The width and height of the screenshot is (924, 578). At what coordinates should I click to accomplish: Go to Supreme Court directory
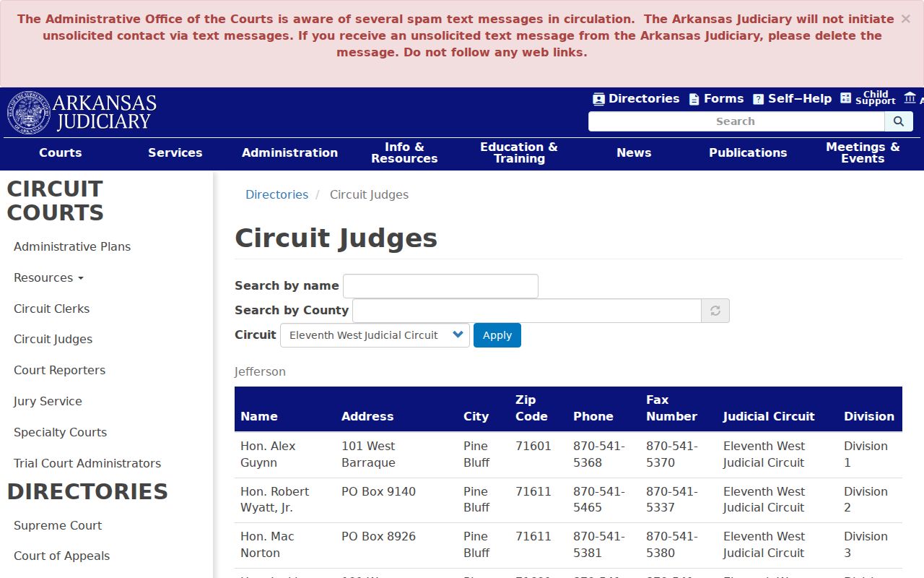[58, 525]
